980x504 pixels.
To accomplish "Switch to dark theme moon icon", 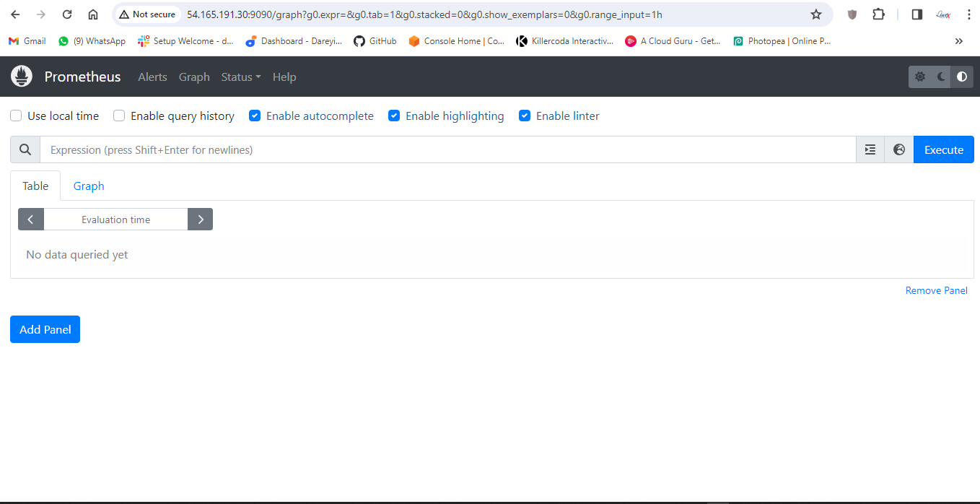I will 941,77.
